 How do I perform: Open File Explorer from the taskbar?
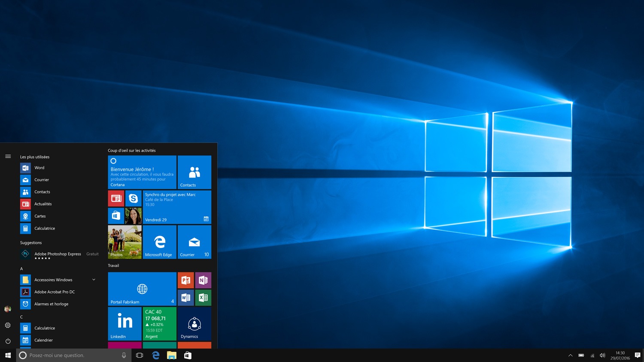coord(172,355)
